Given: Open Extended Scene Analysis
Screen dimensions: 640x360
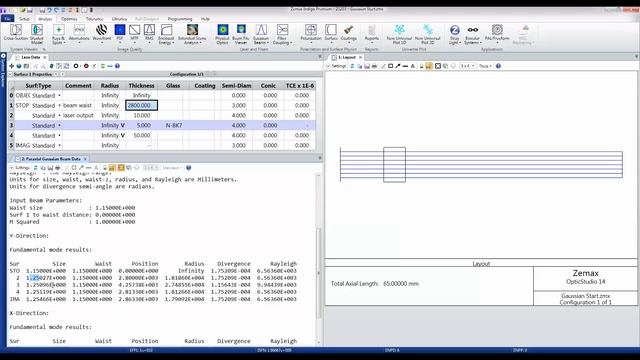Looking at the screenshot, I should [192, 33].
